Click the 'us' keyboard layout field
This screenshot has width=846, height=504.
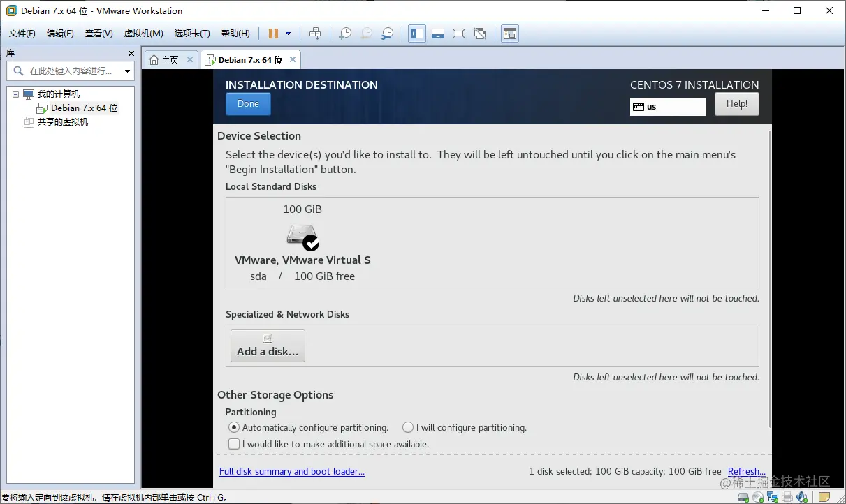coord(668,107)
